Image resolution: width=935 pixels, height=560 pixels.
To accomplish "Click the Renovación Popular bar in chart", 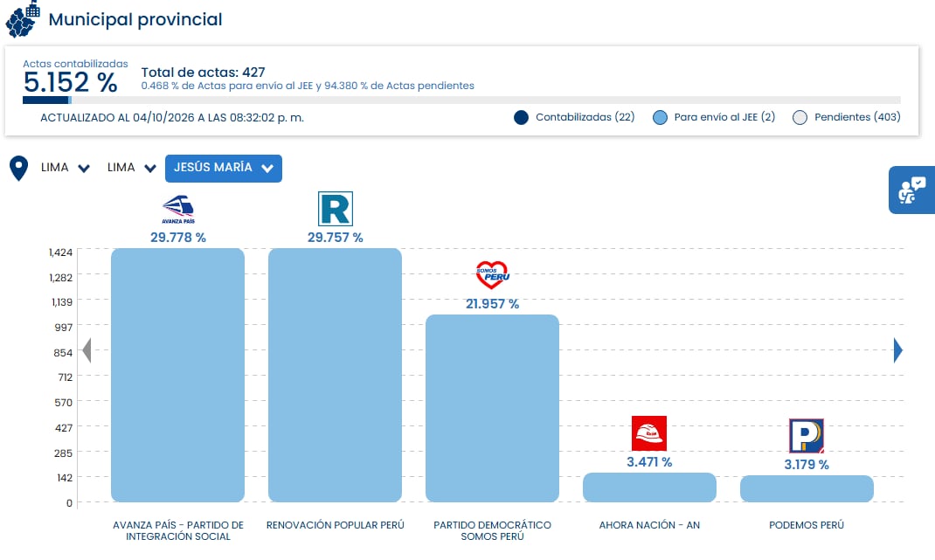I will point(336,375).
